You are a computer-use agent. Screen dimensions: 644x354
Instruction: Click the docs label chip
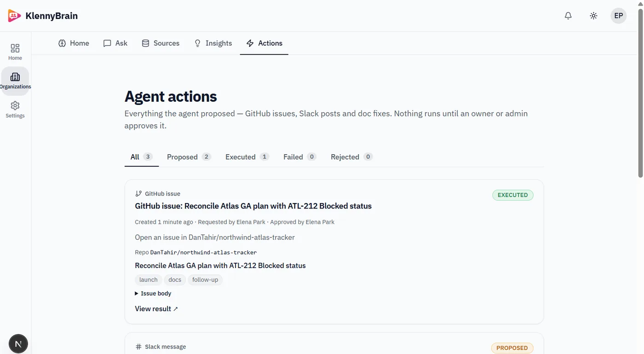pyautogui.click(x=175, y=279)
